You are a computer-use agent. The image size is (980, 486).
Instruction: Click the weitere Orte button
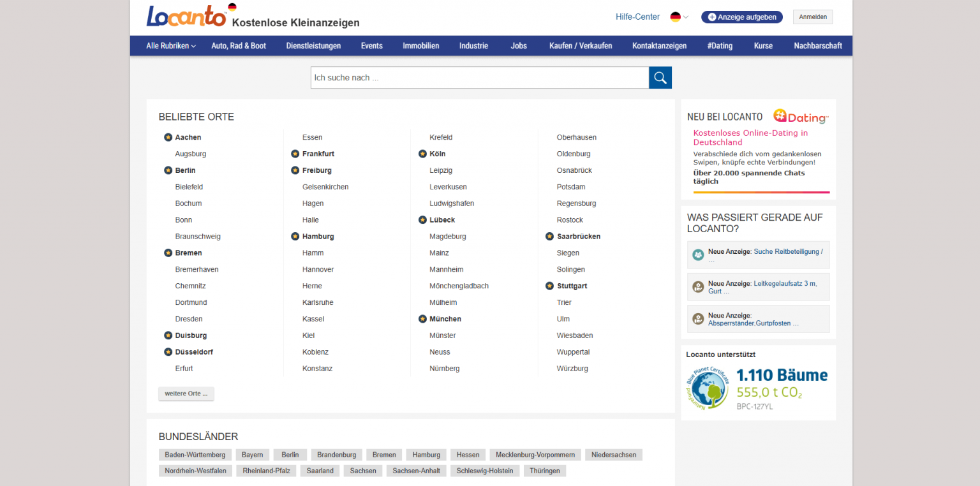click(186, 394)
